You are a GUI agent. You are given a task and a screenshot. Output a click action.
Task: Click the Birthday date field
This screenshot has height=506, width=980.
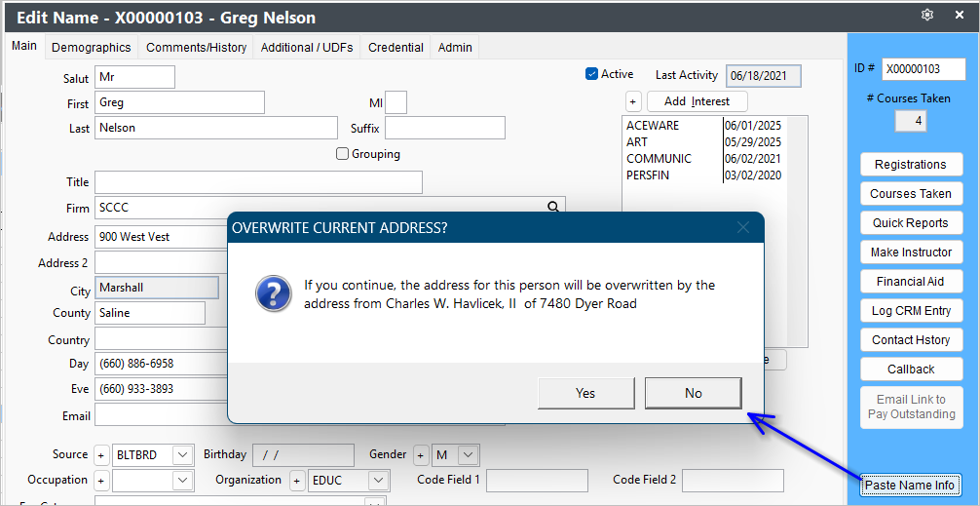pyautogui.click(x=304, y=455)
